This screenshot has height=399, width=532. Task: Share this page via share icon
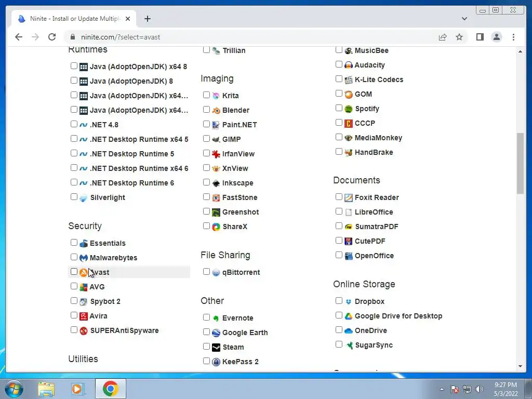coord(443,37)
